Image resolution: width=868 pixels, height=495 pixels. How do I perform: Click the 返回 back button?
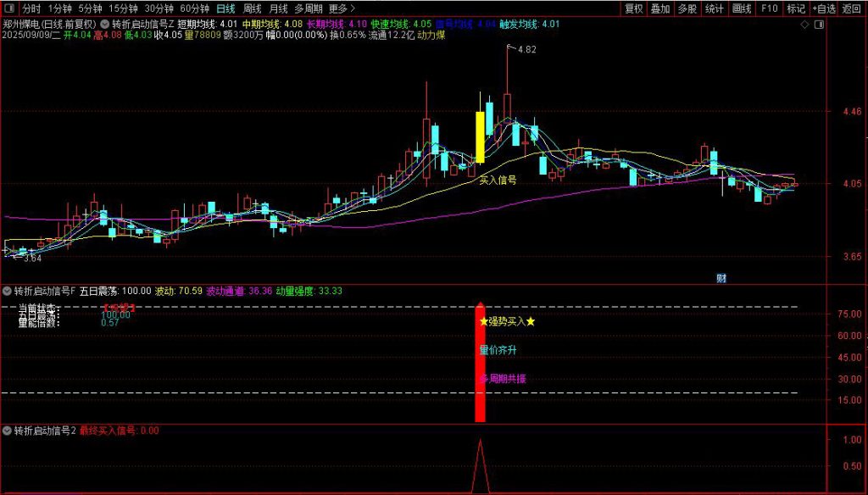point(852,8)
